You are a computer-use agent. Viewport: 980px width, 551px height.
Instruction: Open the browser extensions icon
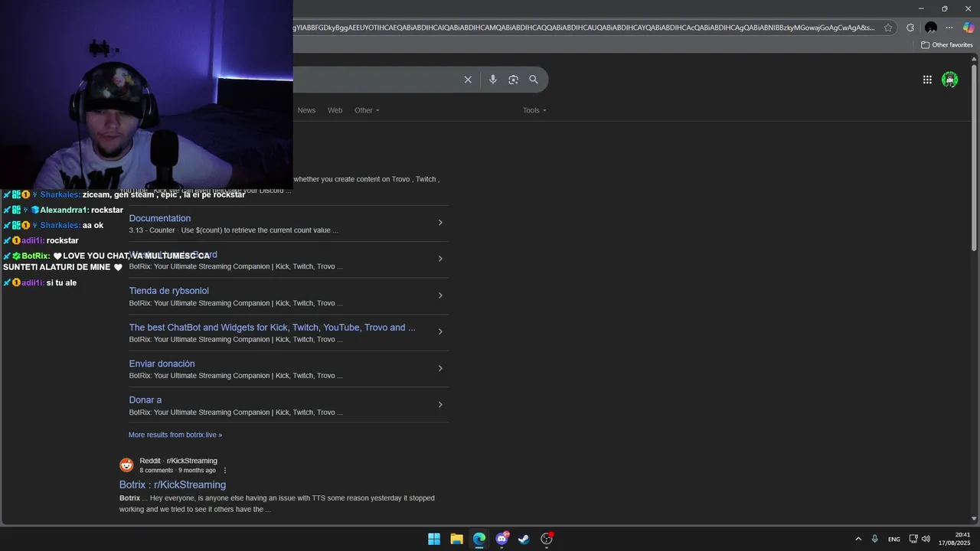pyautogui.click(x=910, y=28)
